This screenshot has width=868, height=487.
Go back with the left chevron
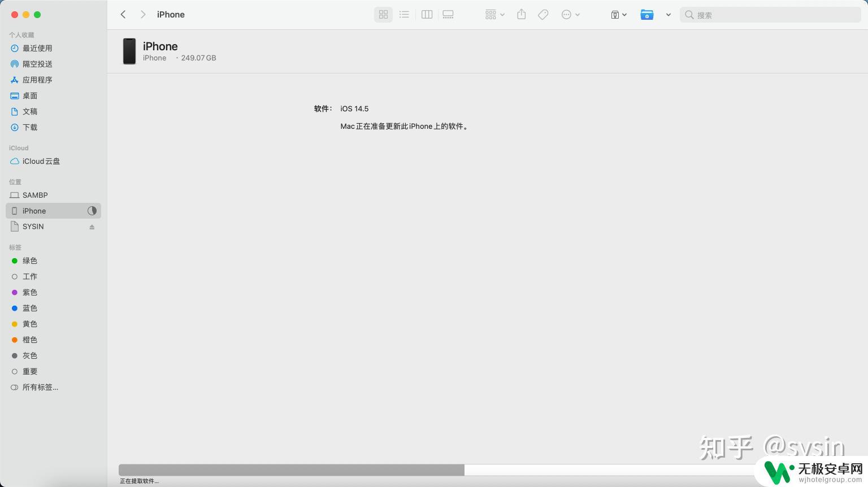[123, 15]
